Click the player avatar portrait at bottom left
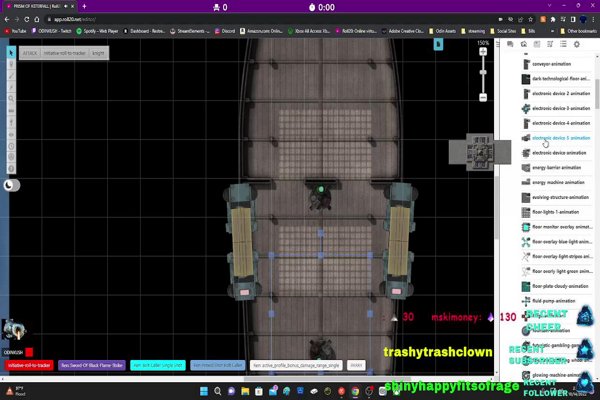The image size is (600, 400). 13,330
